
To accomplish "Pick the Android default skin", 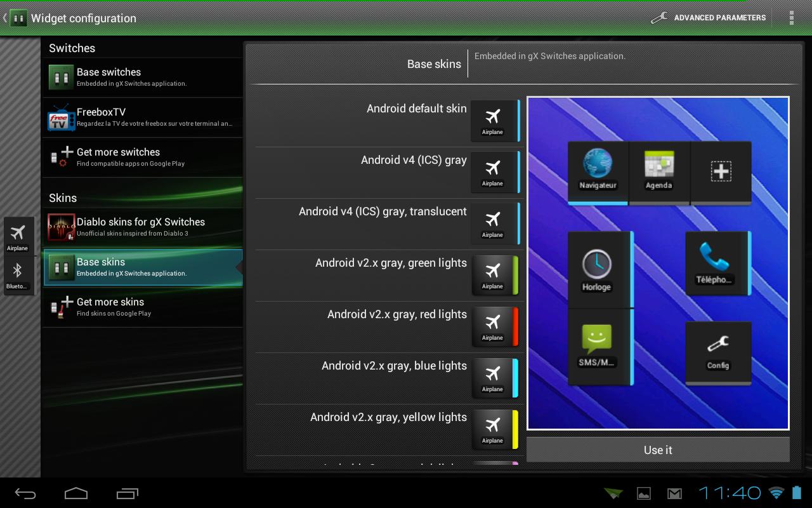I will 388,121.
